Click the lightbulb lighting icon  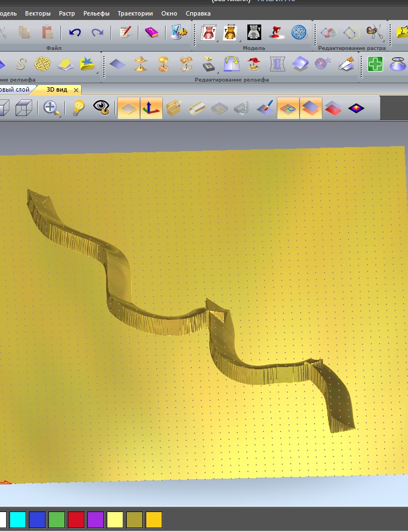tap(78, 108)
